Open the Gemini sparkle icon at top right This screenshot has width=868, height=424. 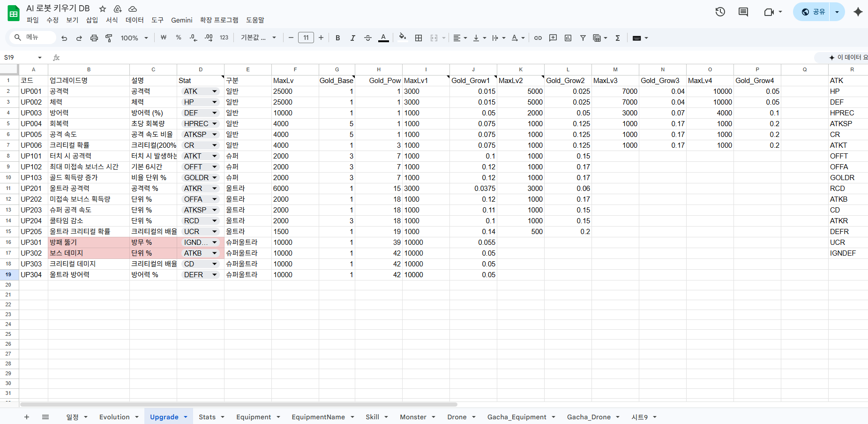tap(858, 12)
